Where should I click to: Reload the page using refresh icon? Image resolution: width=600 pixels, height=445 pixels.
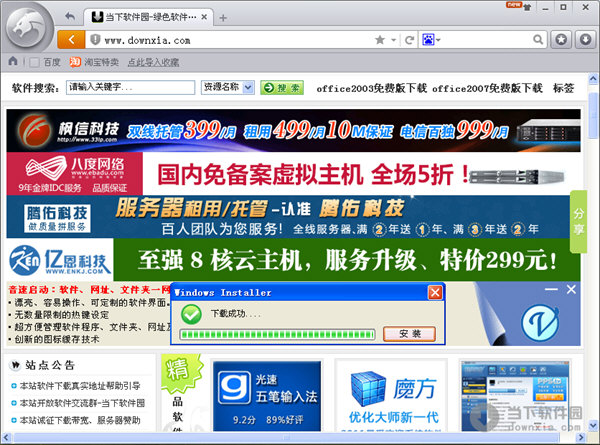409,40
